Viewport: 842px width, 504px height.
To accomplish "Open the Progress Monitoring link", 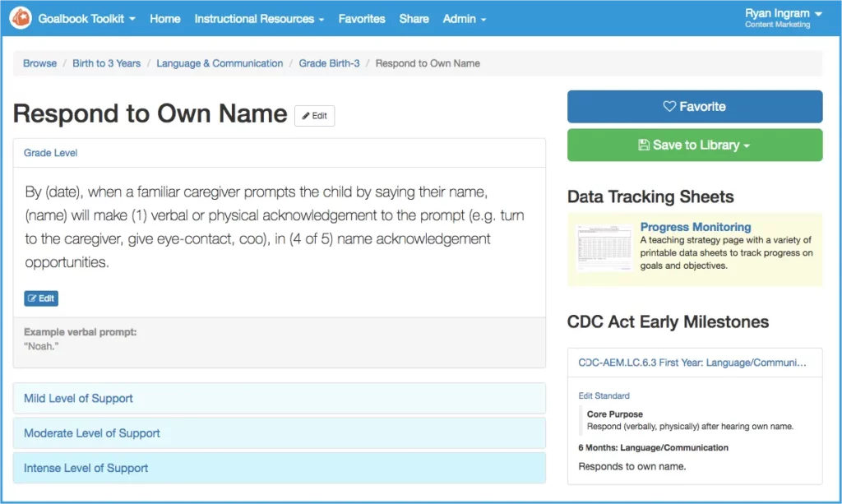I will [695, 227].
